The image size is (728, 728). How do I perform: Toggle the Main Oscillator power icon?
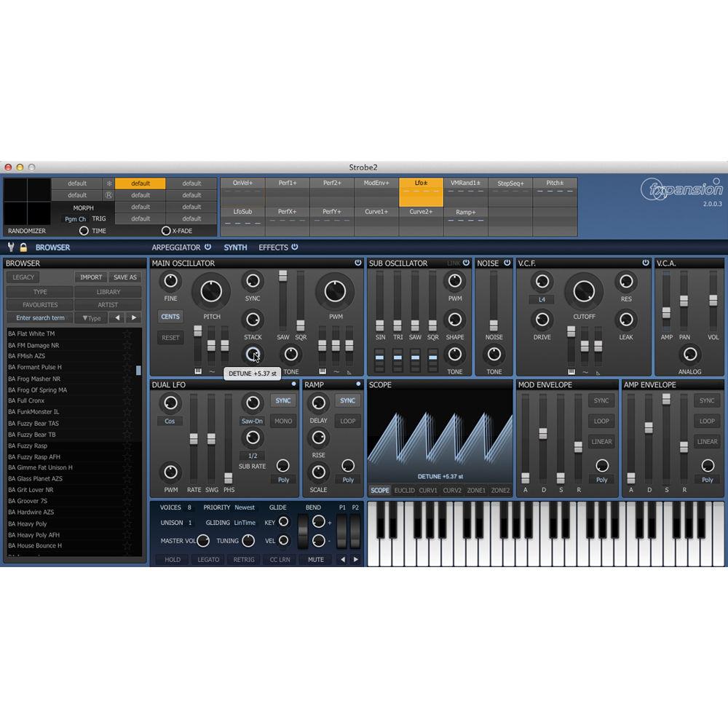tap(356, 263)
